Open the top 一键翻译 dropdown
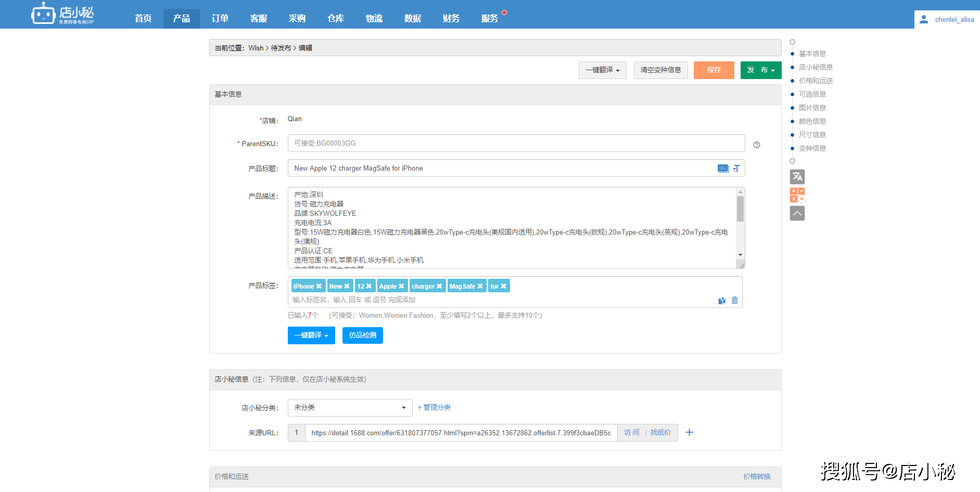 (602, 70)
